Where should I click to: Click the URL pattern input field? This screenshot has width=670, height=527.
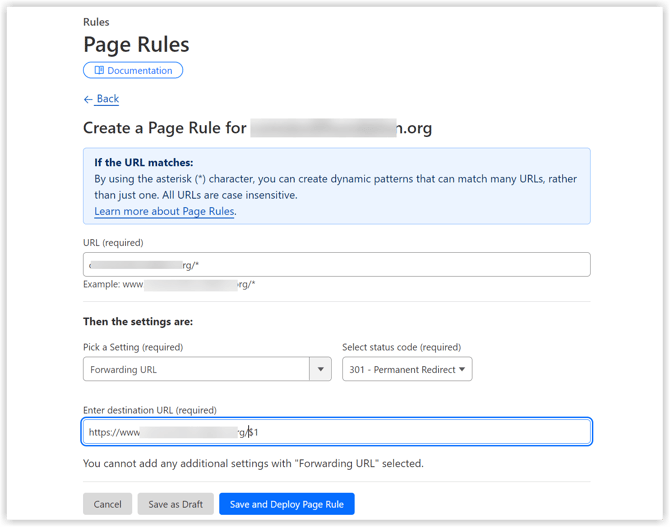336,265
